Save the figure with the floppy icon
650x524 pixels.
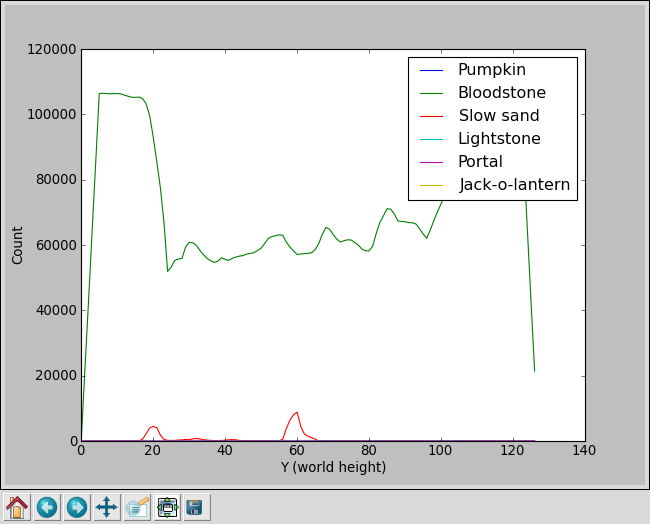click(x=196, y=507)
